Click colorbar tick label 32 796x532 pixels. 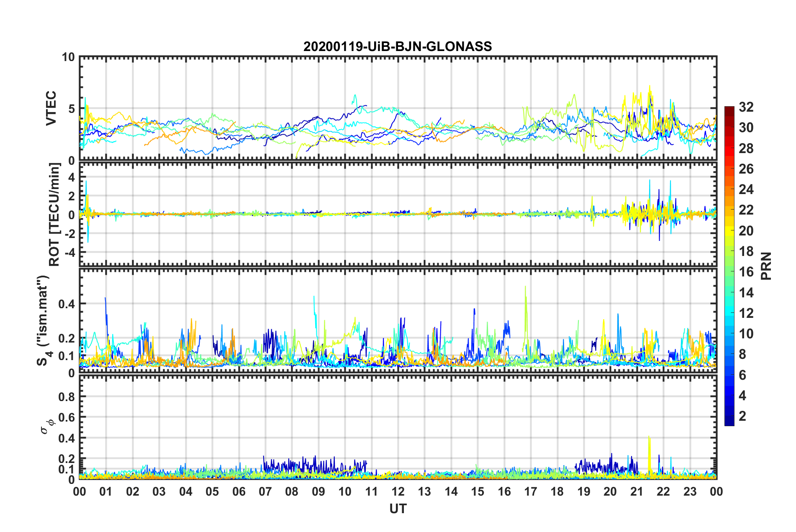[746, 107]
